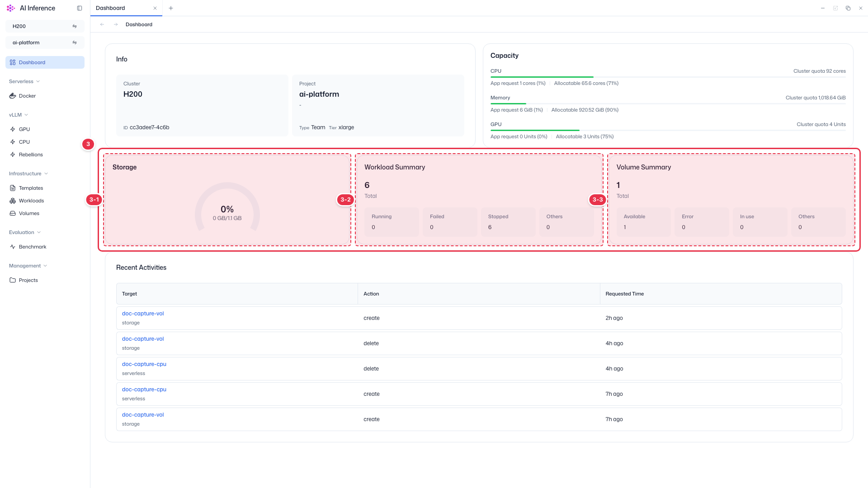Collapse the sidebar panel icon
This screenshot has height=488, width=868.
[80, 8]
